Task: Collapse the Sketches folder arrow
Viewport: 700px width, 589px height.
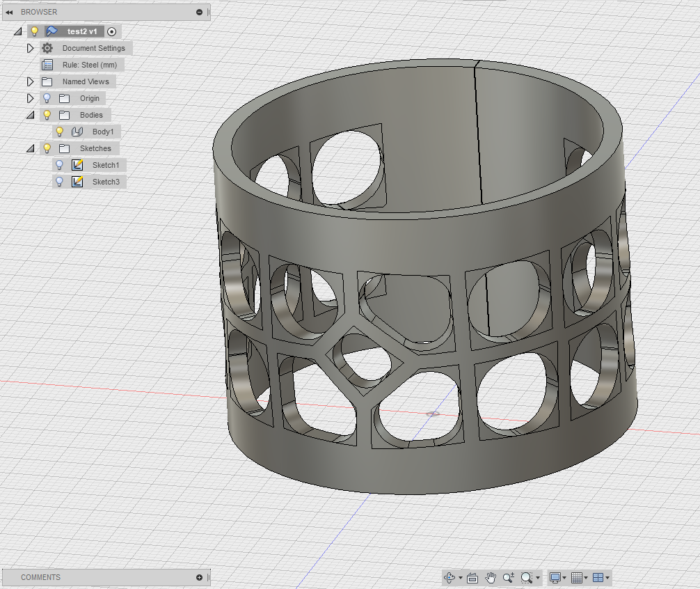Action: (30, 148)
